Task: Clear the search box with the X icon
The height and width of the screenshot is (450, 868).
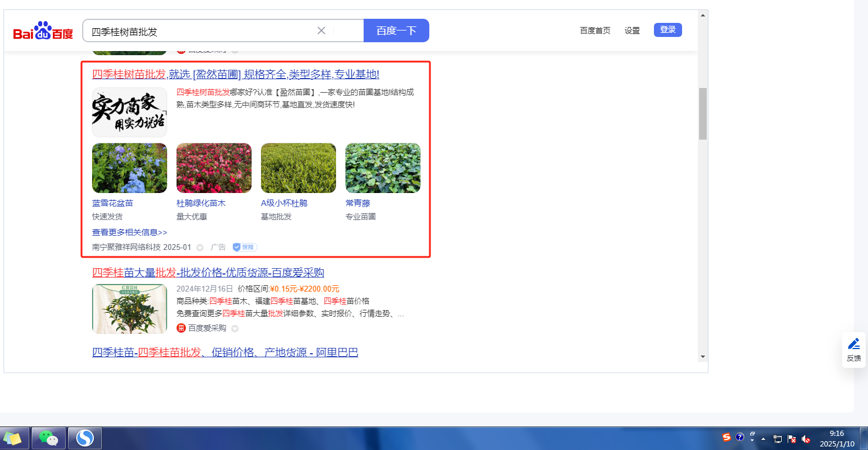Action: pos(321,31)
